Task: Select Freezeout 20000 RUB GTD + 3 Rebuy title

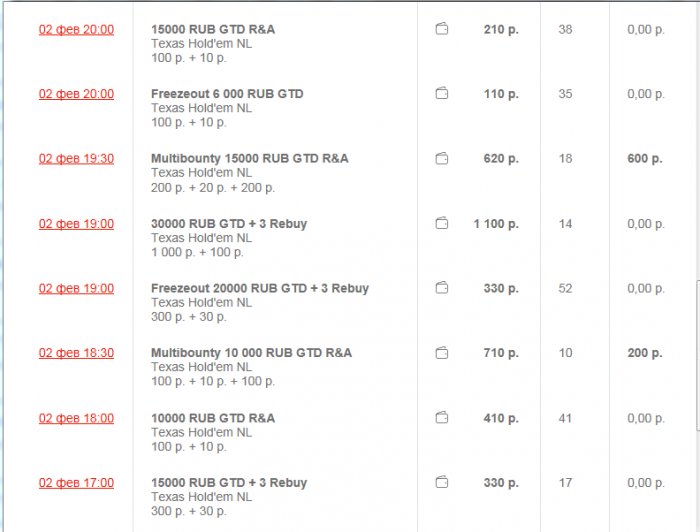Action: click(x=260, y=288)
